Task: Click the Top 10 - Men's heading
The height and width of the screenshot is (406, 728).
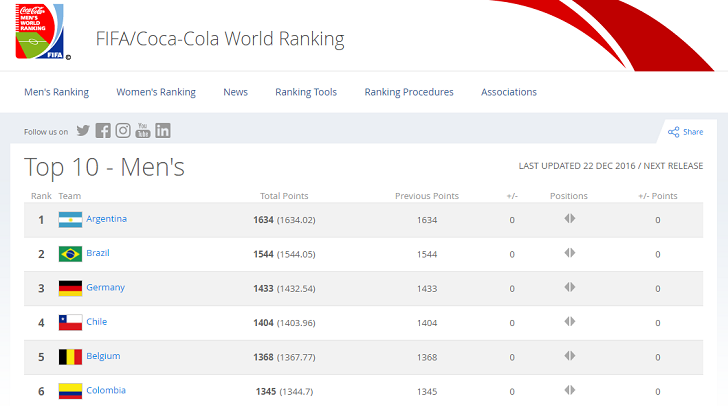Action: click(104, 167)
